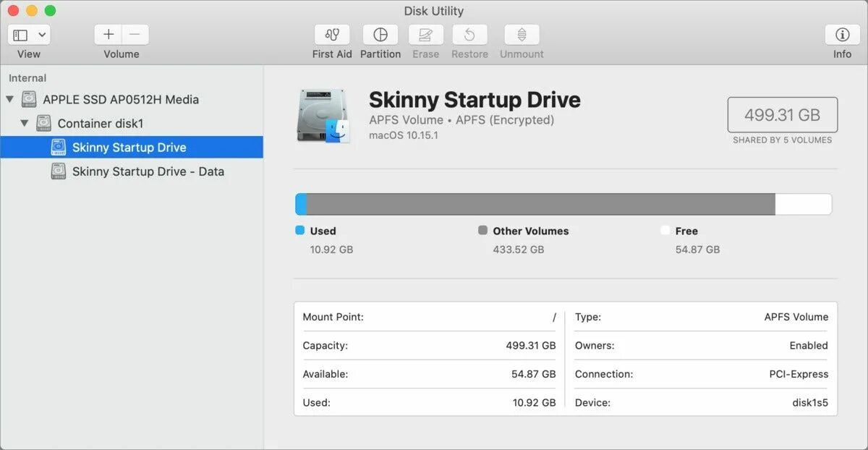Open the Info inspector
Viewport: 868px width, 450px height.
click(x=842, y=35)
